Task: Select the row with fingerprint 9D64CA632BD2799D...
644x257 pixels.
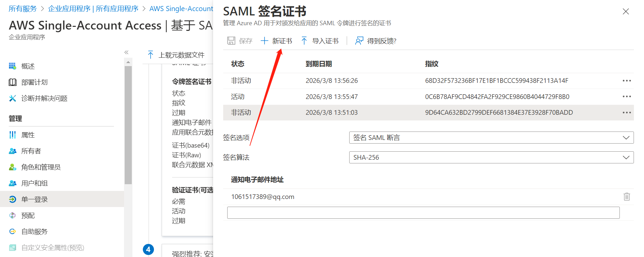Action: [428, 112]
